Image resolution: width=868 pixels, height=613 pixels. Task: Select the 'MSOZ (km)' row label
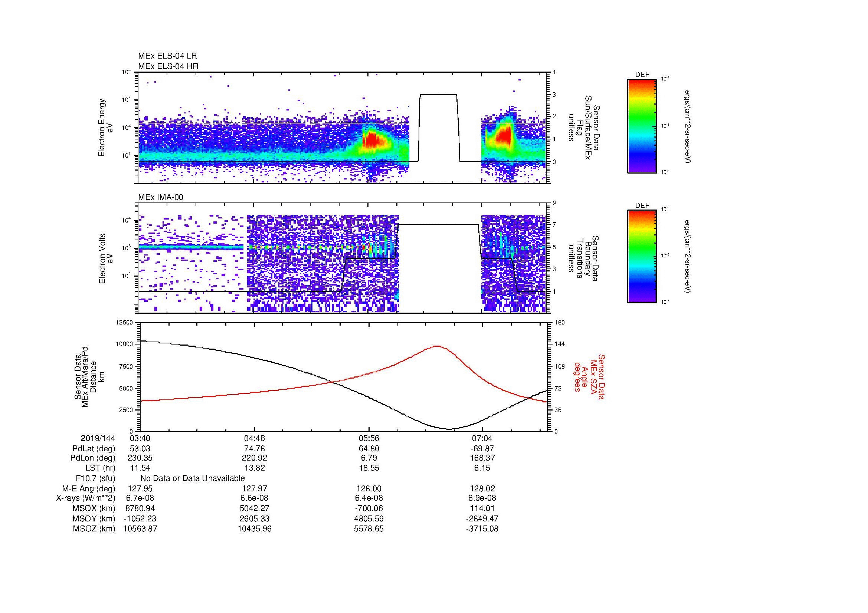point(94,529)
